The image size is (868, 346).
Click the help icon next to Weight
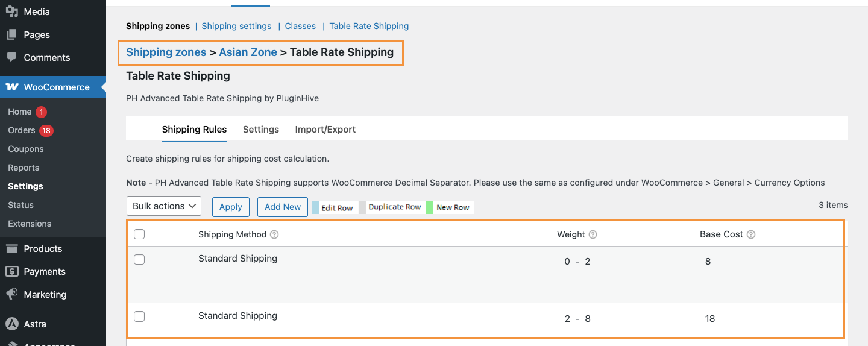point(593,234)
